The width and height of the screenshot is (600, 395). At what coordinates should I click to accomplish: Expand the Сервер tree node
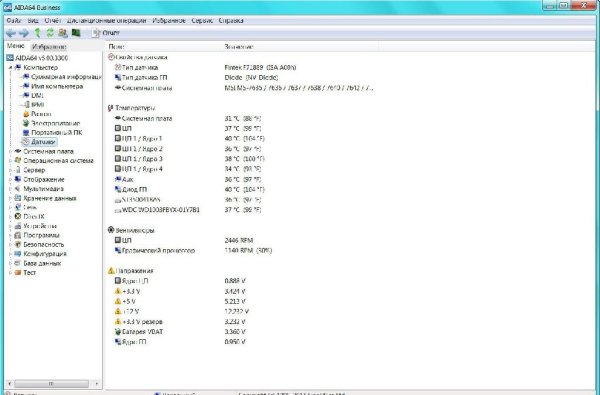pyautogui.click(x=10, y=170)
